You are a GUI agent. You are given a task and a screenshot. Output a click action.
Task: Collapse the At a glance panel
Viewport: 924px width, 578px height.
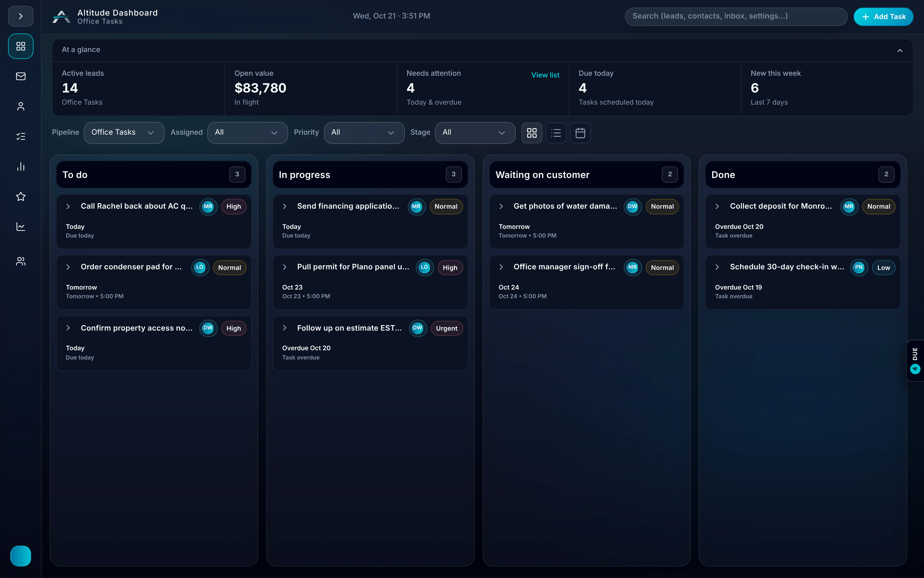click(899, 50)
